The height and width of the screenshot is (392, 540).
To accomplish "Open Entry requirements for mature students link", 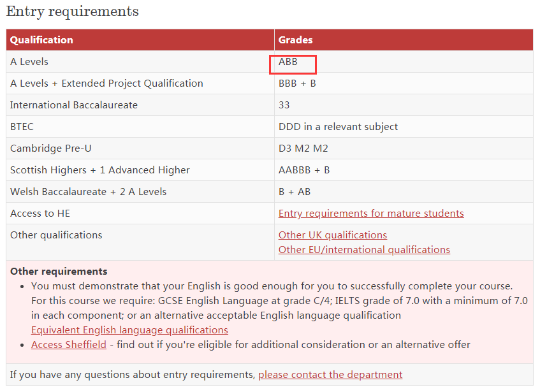I will [371, 214].
